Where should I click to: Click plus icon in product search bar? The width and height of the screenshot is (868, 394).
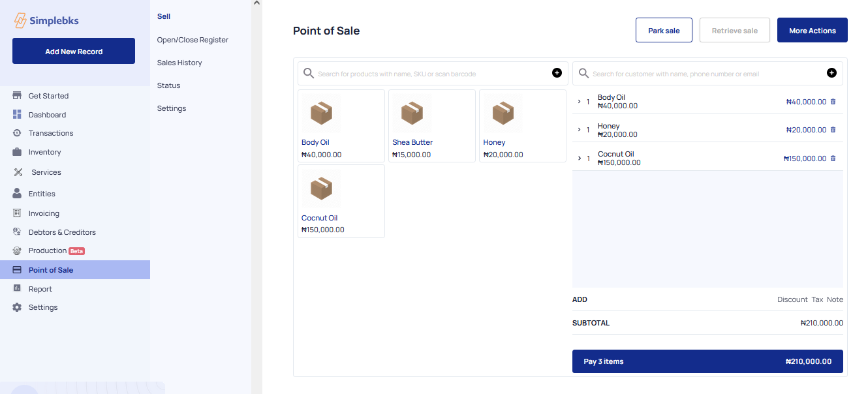click(557, 73)
